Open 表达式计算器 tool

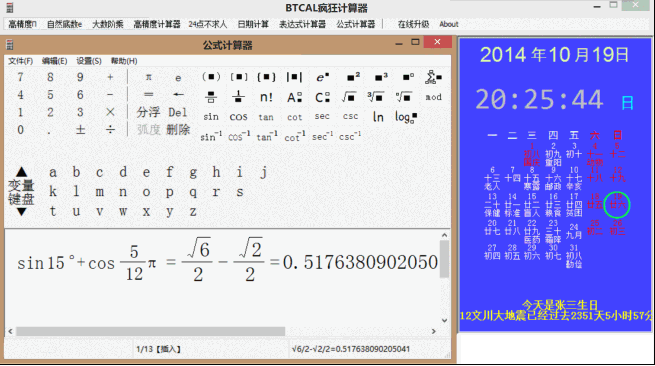(302, 24)
